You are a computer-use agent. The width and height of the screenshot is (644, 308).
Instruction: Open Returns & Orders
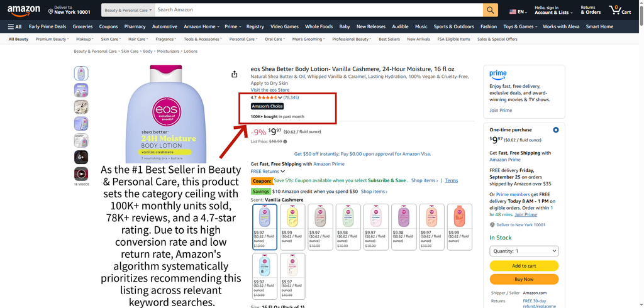591,10
